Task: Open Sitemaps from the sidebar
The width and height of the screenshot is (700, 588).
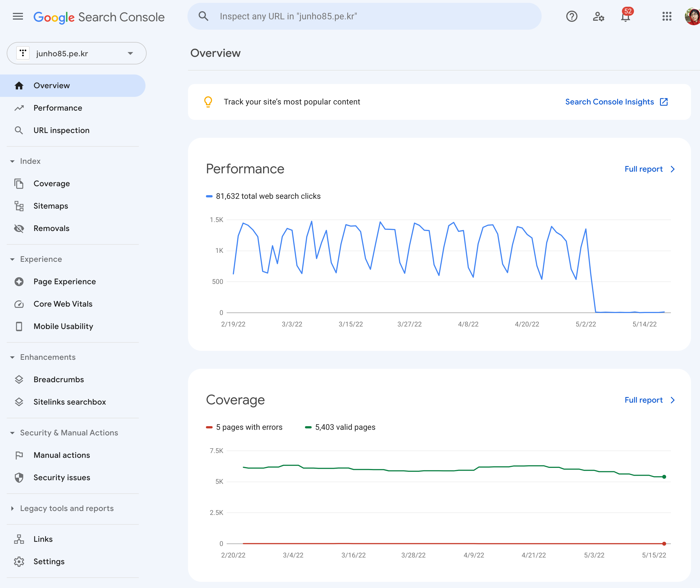Action: click(51, 206)
